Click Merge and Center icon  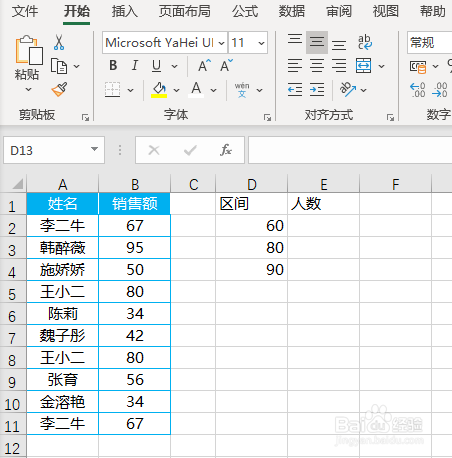click(x=363, y=65)
